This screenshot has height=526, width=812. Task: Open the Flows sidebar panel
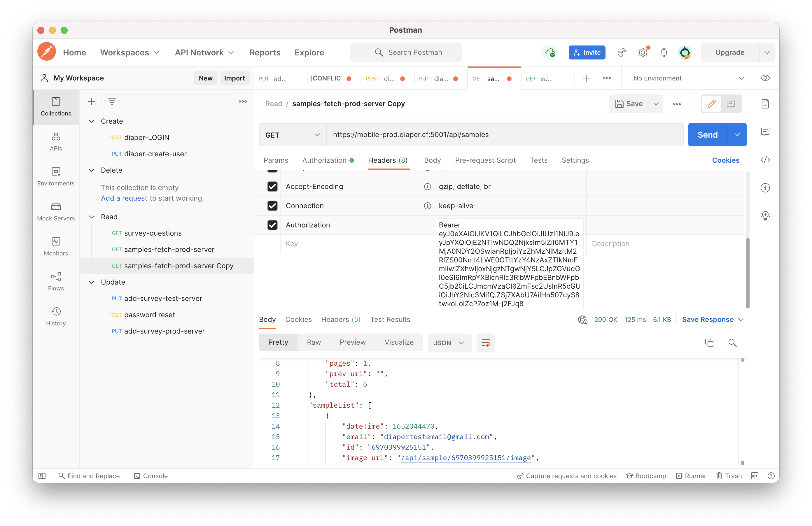56,282
